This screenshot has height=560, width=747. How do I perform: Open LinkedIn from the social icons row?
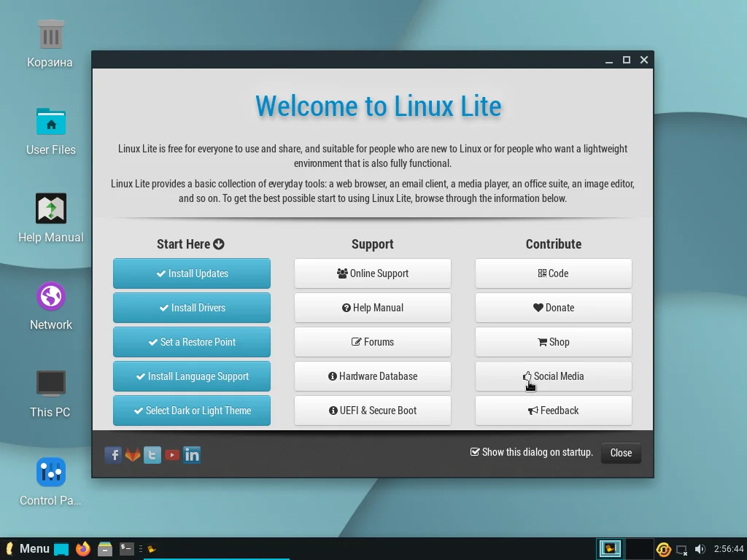click(191, 454)
